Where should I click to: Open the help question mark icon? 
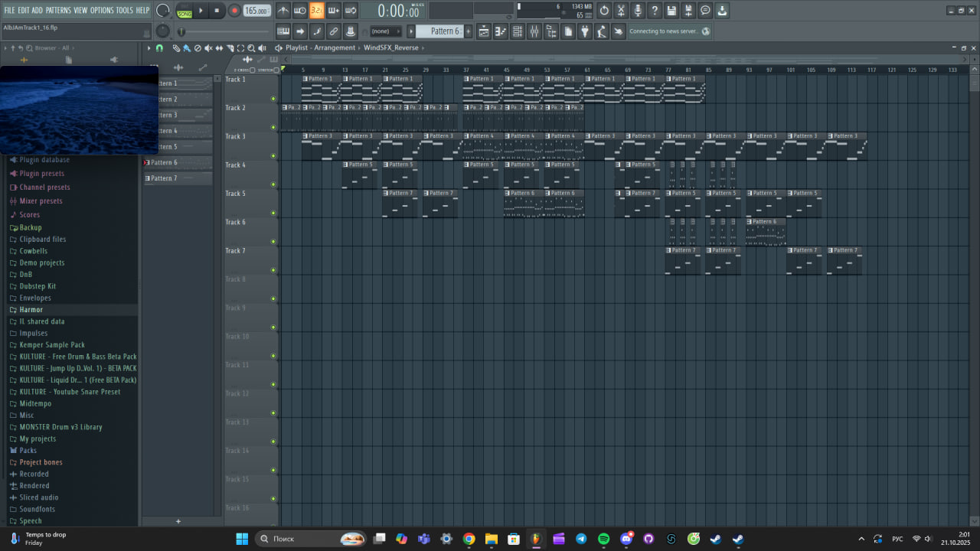tap(655, 11)
